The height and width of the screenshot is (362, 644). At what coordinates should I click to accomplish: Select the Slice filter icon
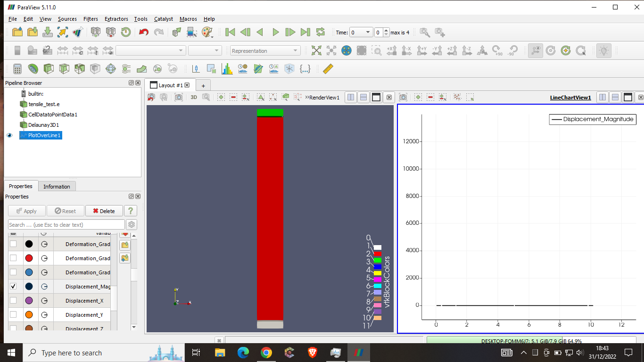click(64, 68)
